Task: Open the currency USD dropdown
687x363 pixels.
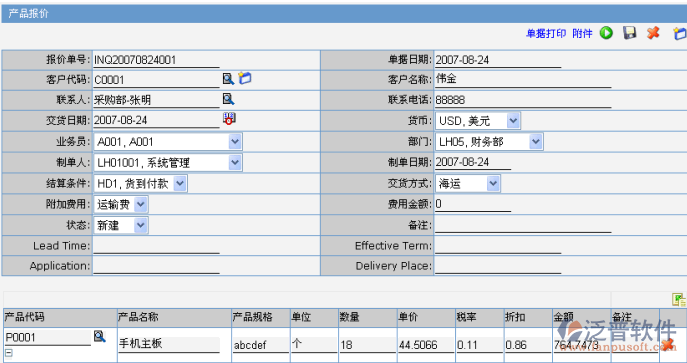Action: (513, 120)
